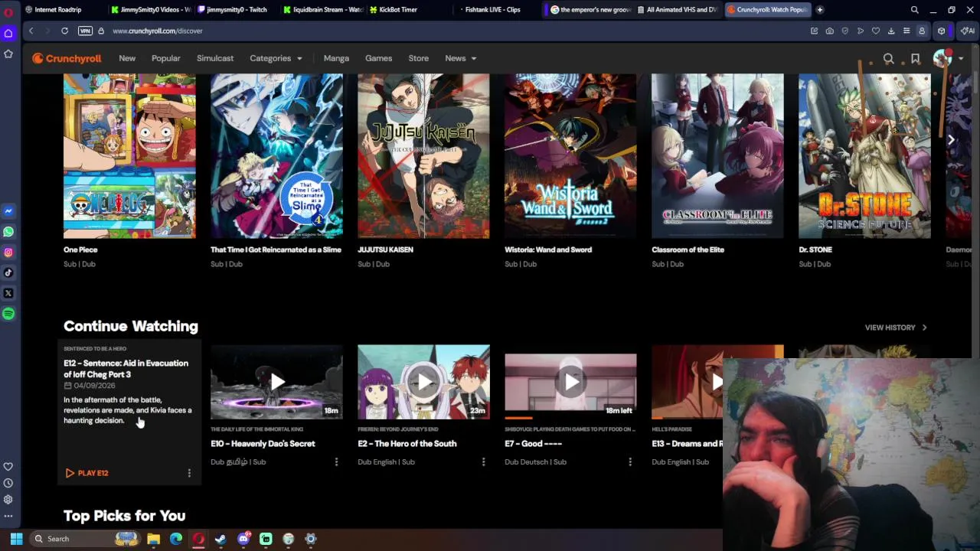Open the downloads icon in the toolbar
980x551 pixels.
coord(891,31)
